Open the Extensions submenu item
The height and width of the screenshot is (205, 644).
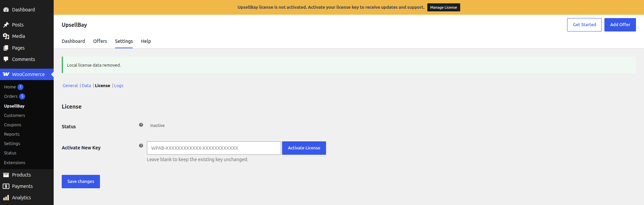14,162
